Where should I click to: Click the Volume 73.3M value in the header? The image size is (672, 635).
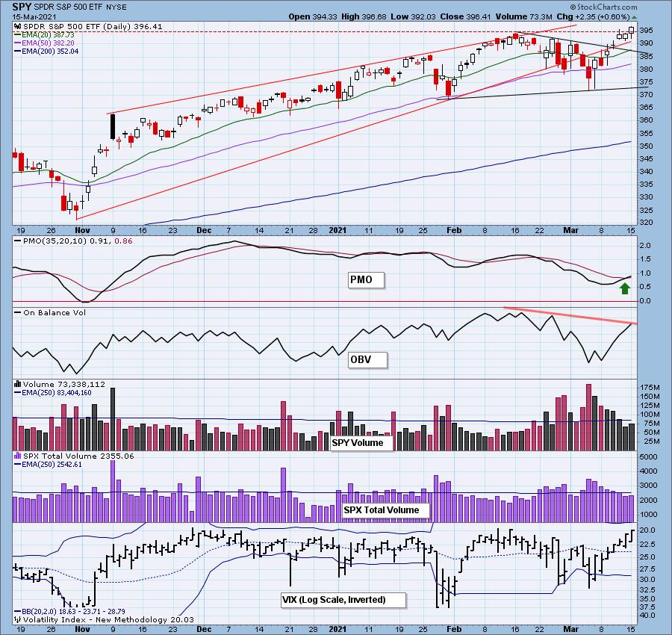[523, 16]
